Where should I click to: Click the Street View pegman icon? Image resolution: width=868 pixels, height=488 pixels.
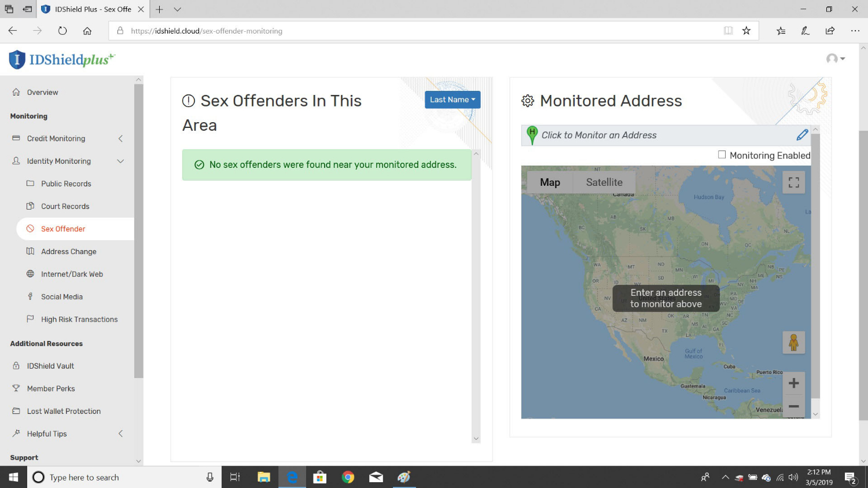click(x=794, y=342)
